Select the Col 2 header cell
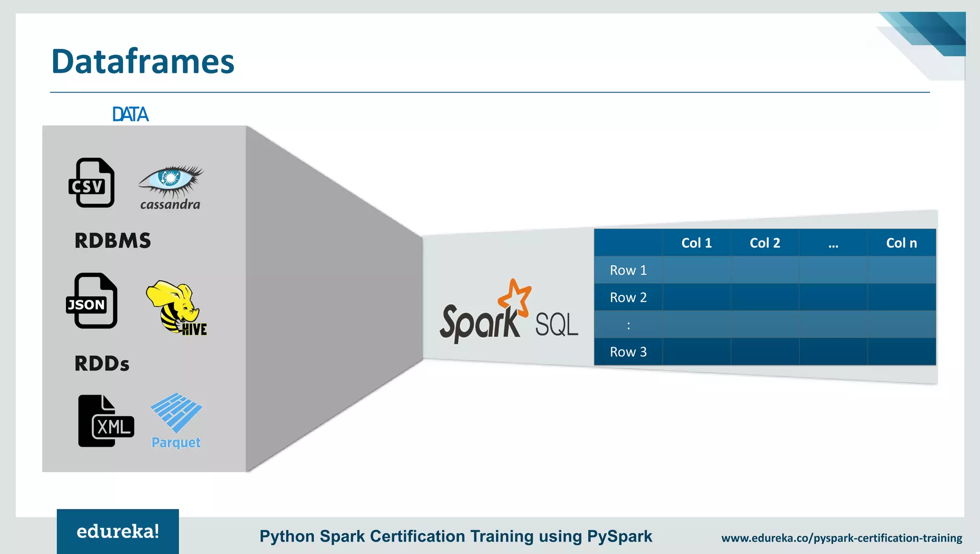The height and width of the screenshot is (554, 980). coord(765,243)
